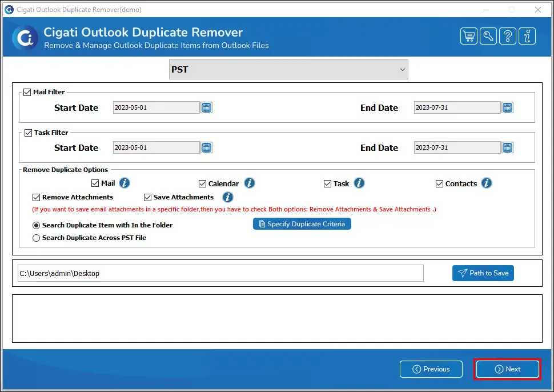Click the Path to Save button

tap(483, 273)
